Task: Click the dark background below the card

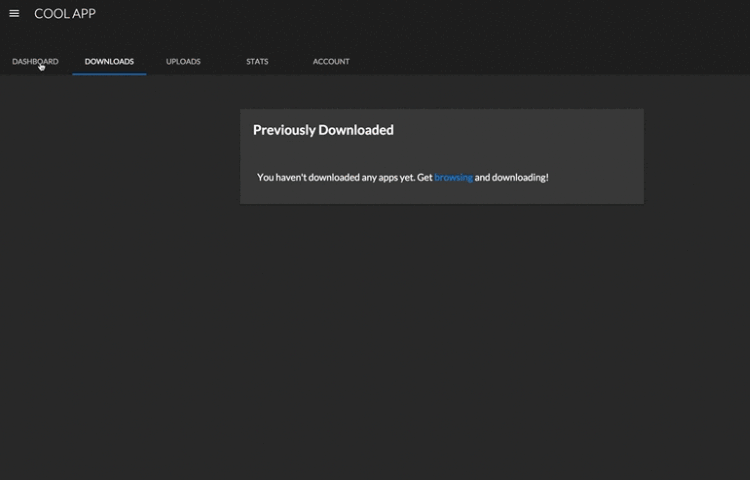Action: coord(442,340)
